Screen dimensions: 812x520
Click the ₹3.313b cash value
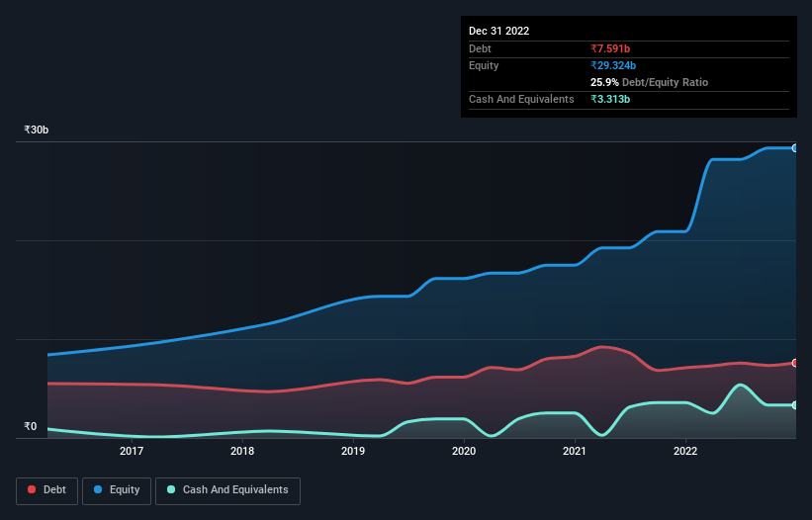(x=610, y=99)
